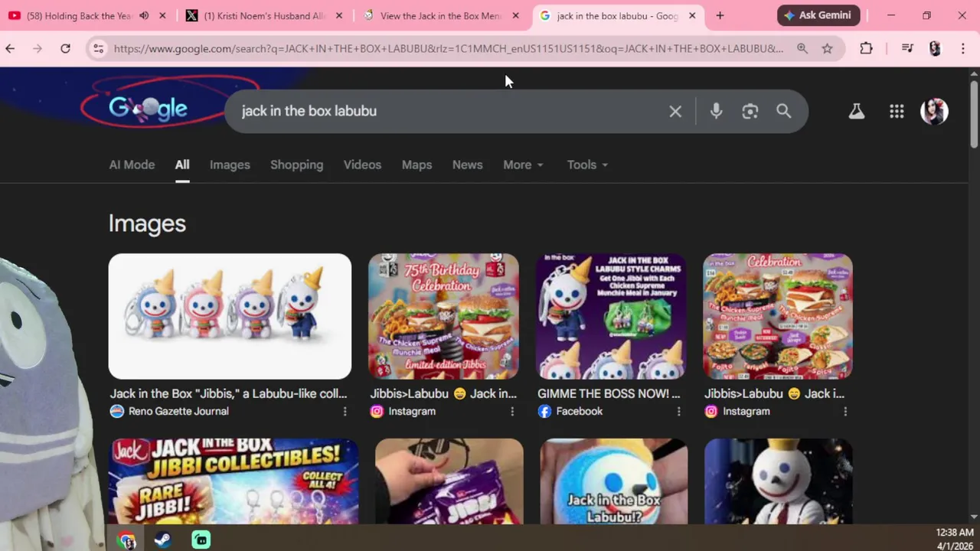The image size is (980, 551).
Task: Open the Jack in the Box Labubu? image
Action: pyautogui.click(x=613, y=481)
